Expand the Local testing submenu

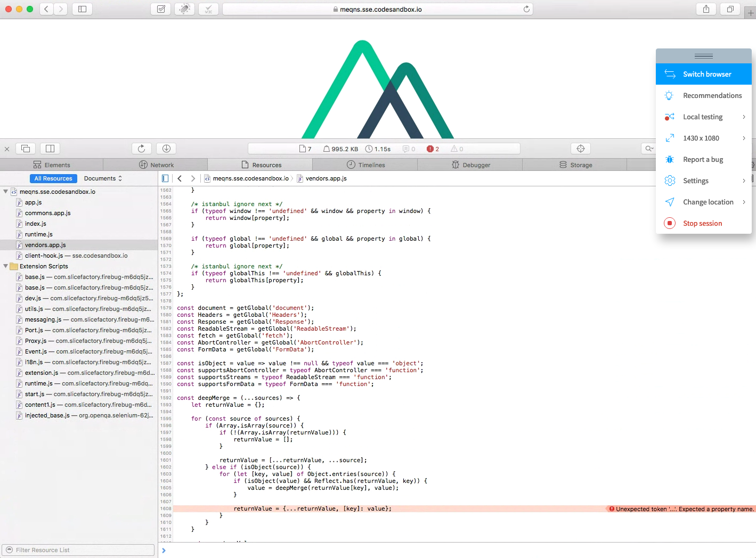coord(704,117)
